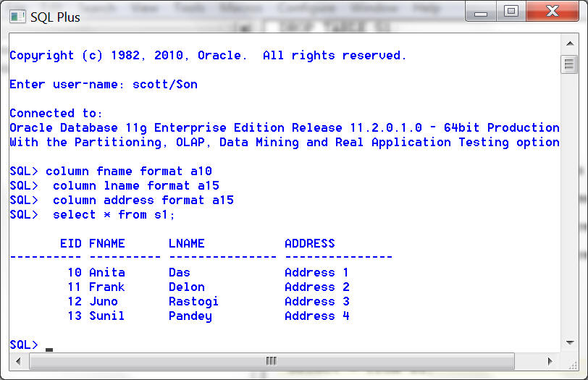This screenshot has height=380, width=588.
Task: Click the horizontal scrollbar left arrow
Action: tap(18, 360)
